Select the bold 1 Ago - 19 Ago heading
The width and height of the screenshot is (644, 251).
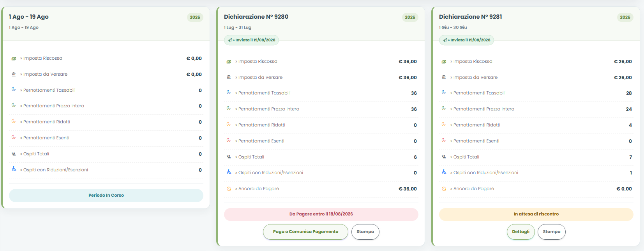click(x=29, y=17)
